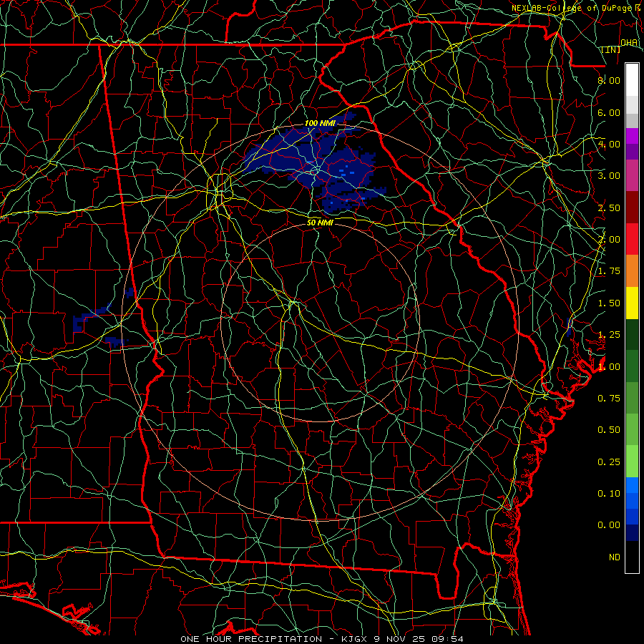Pick the bright red swatch beside 2.00

click(x=632, y=239)
